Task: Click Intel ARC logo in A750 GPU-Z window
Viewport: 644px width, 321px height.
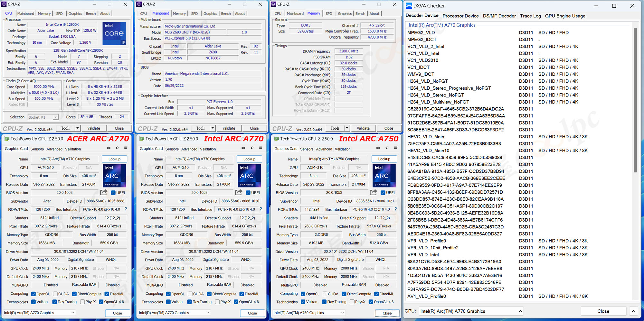Action: click(x=384, y=176)
